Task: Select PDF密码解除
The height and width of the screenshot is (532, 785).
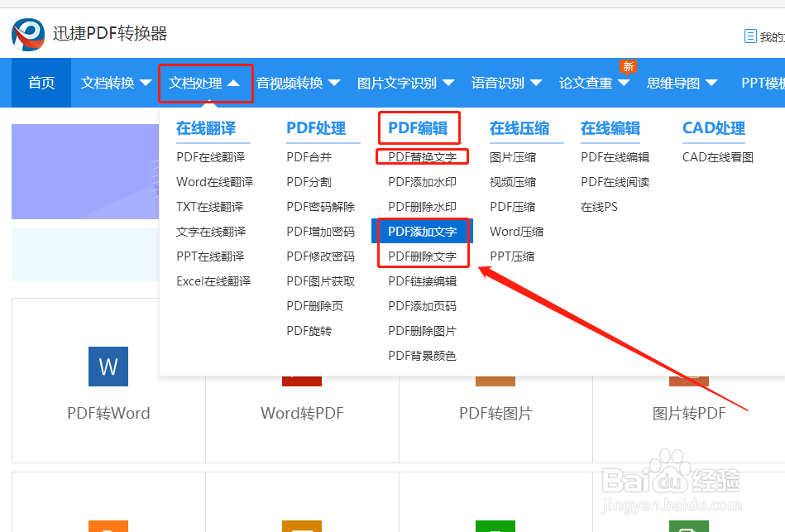Action: tap(320, 207)
